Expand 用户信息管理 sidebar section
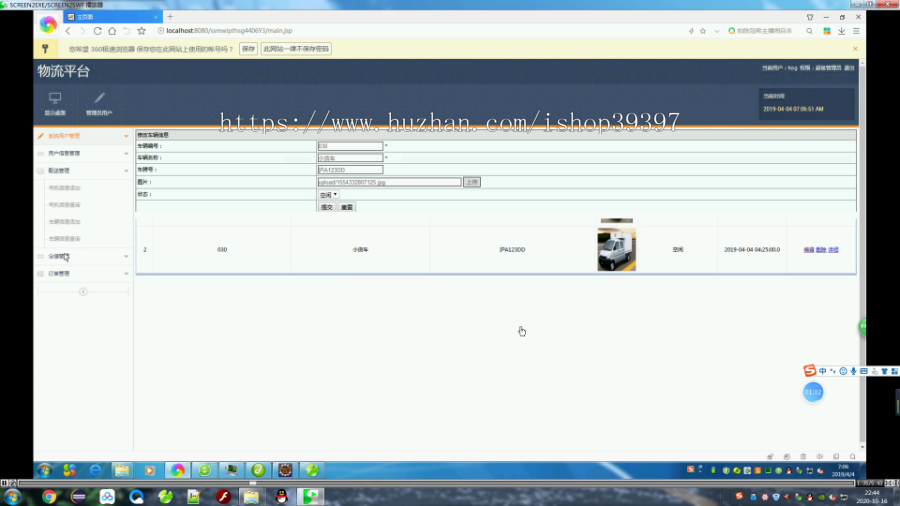The image size is (900, 506). 83,153
